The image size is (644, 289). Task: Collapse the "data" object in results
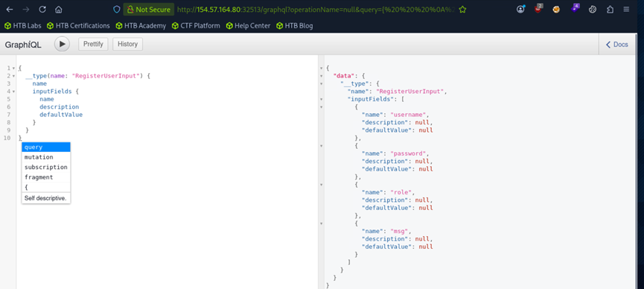(321, 76)
